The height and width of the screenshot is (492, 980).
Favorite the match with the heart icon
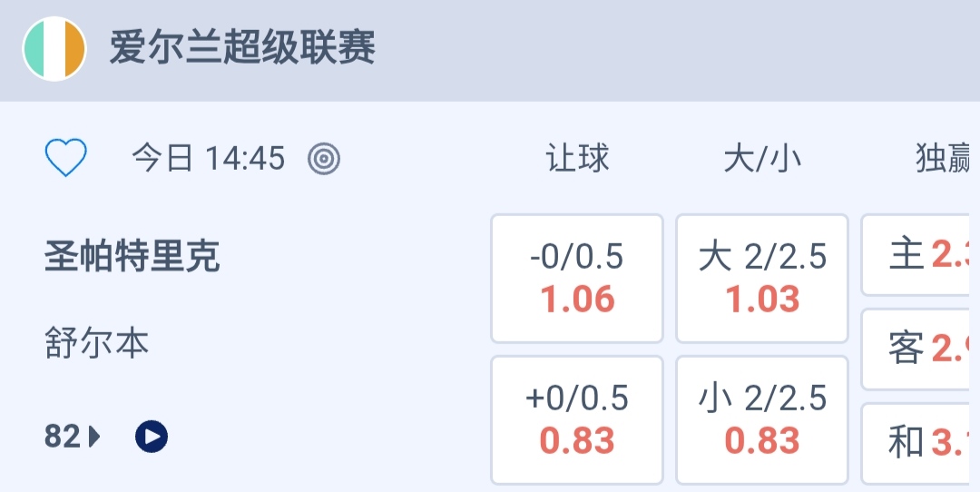pos(66,159)
